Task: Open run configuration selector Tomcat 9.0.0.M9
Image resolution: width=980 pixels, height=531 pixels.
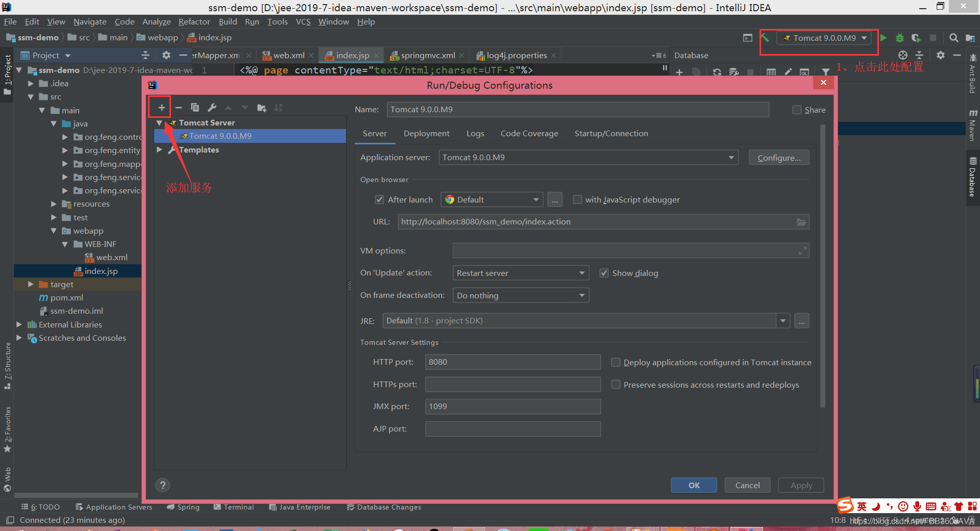Action: point(825,38)
